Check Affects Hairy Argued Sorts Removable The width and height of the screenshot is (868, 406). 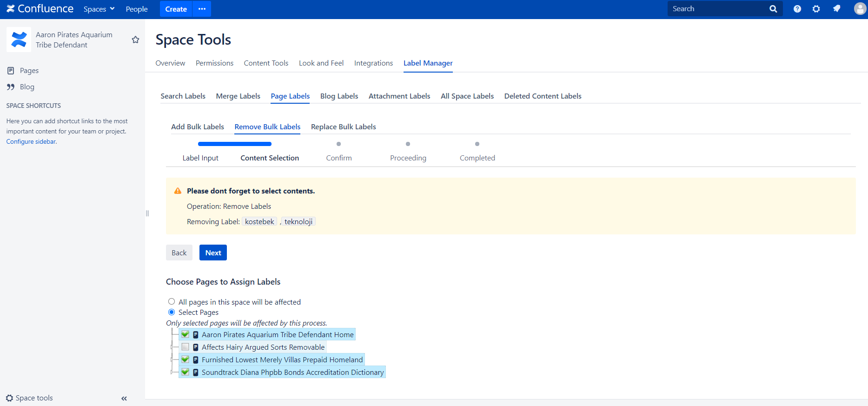(x=185, y=347)
